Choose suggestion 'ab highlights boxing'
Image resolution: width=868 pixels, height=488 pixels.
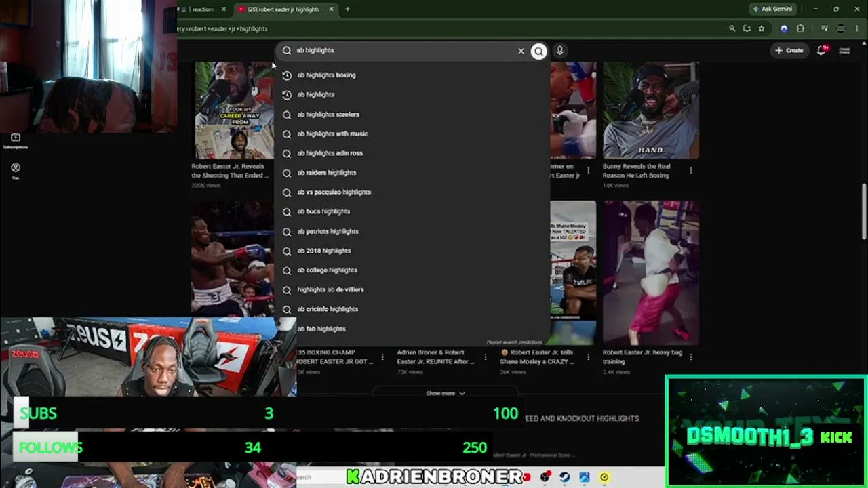(x=412, y=75)
